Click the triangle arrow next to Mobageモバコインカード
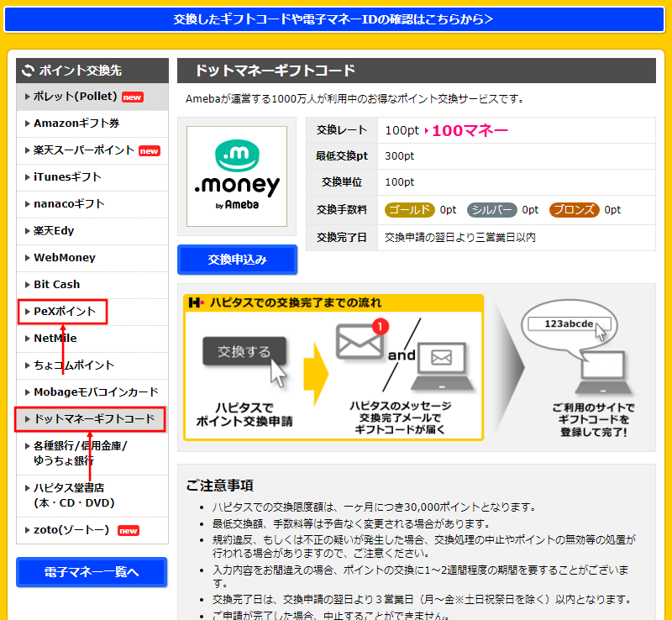 pos(28,392)
